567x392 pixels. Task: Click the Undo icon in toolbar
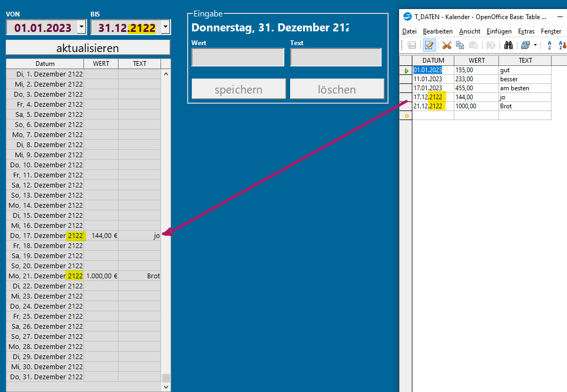490,45
